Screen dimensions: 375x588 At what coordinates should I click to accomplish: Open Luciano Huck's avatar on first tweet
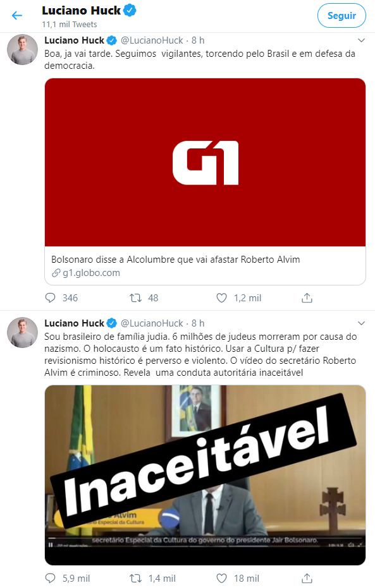[x=23, y=49]
